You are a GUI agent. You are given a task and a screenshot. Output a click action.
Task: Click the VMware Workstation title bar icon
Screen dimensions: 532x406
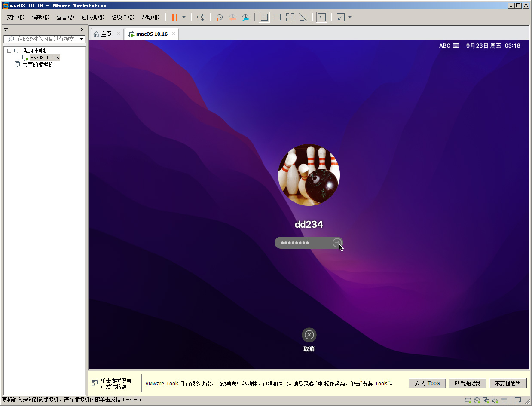point(5,6)
